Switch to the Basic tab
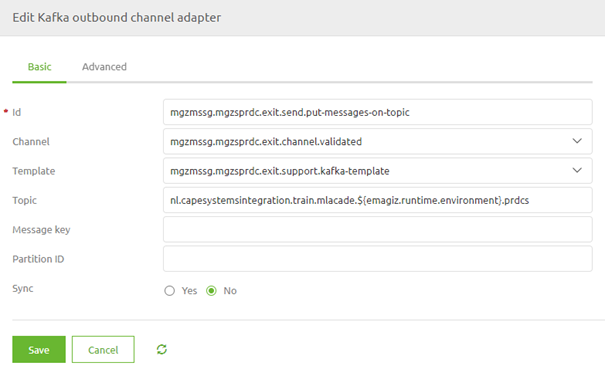 tap(39, 67)
